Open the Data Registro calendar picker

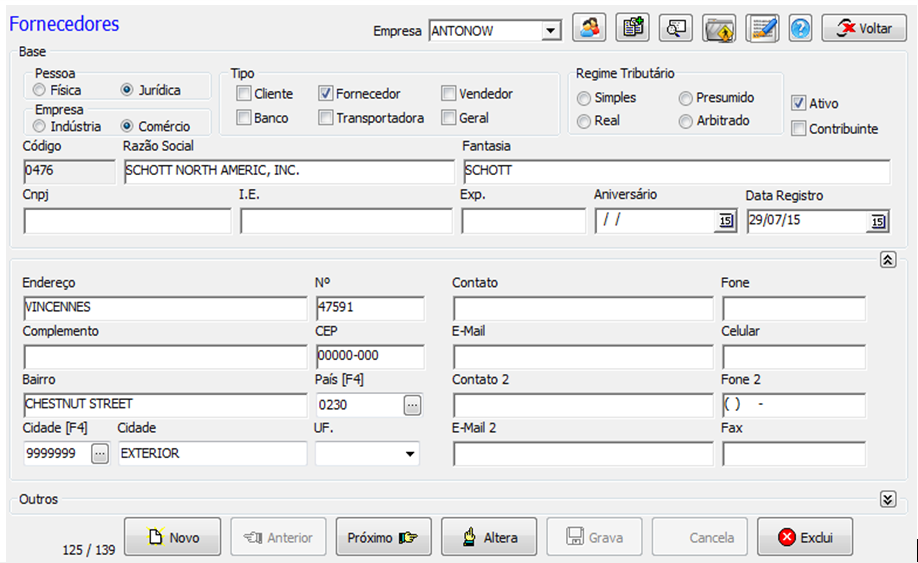[x=877, y=221]
